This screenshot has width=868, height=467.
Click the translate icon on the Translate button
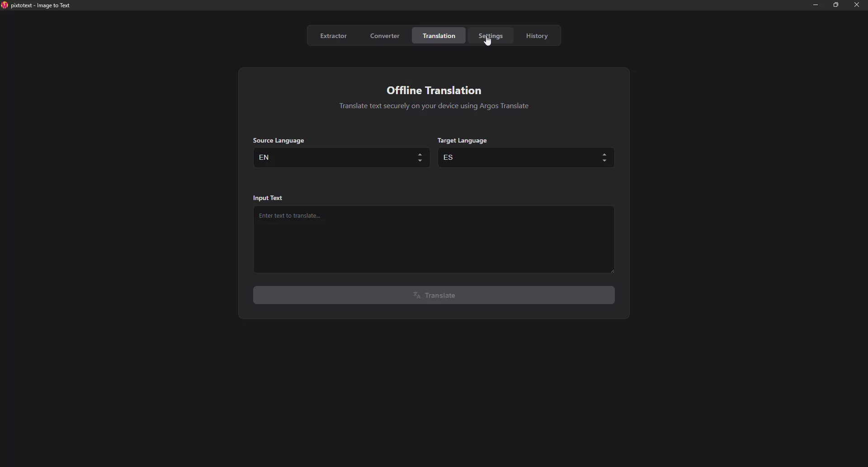pyautogui.click(x=417, y=296)
